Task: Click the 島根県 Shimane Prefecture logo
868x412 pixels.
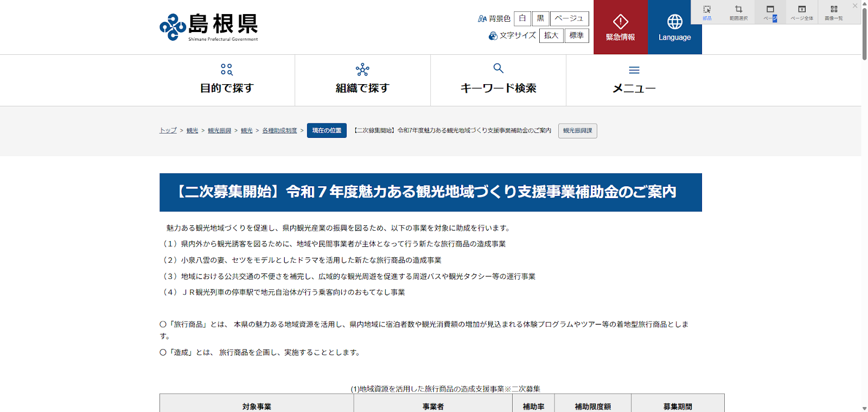Action: 209,27
